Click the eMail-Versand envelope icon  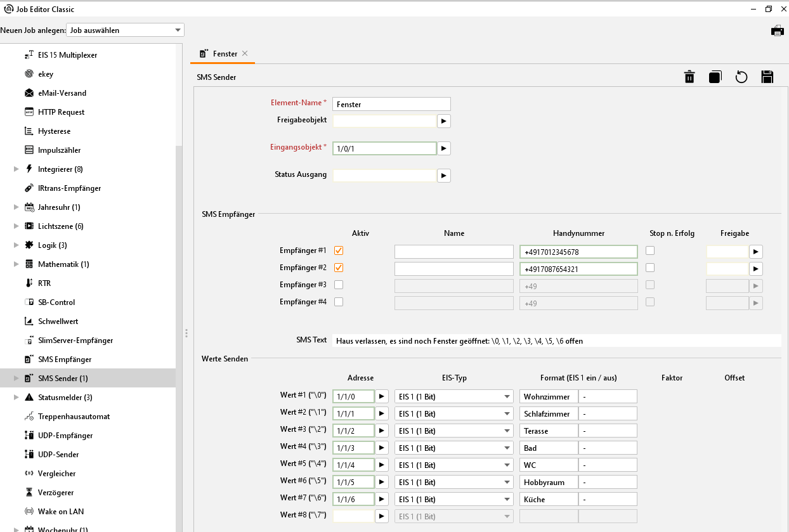pos(29,93)
